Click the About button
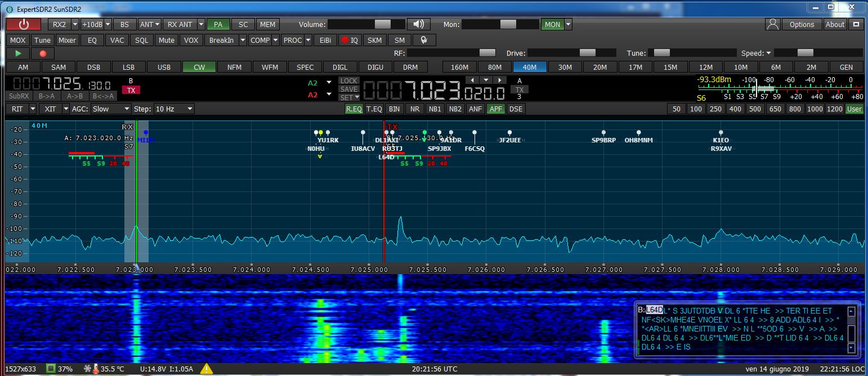The height and width of the screenshot is (376, 868). [835, 24]
